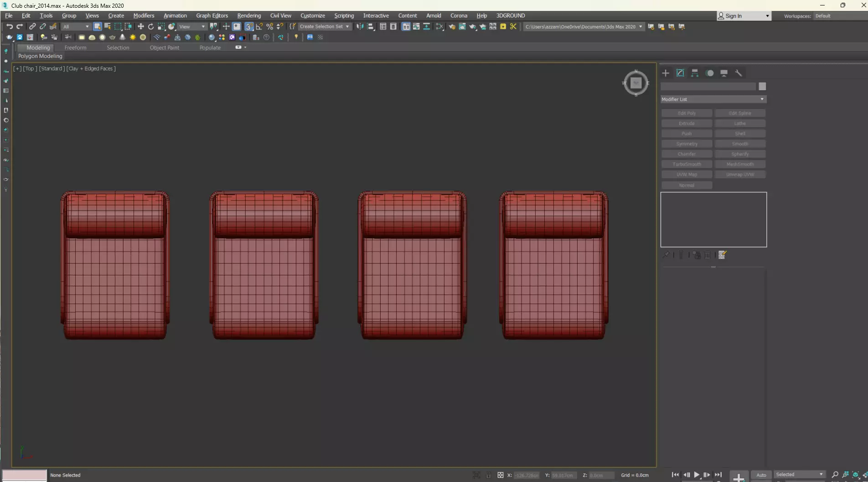Image resolution: width=868 pixels, height=482 pixels.
Task: Toggle Angle Snap on the toolbar
Action: tap(259, 26)
